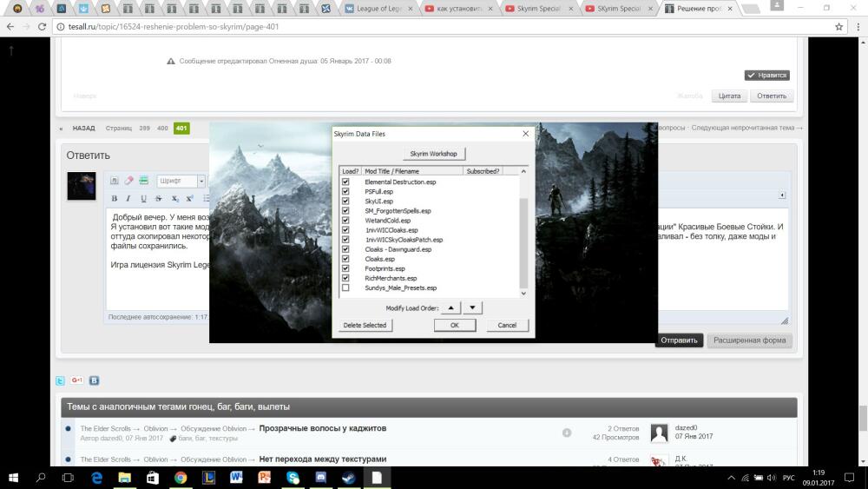Go to page 399
This screenshot has width=868, height=489.
(x=144, y=128)
